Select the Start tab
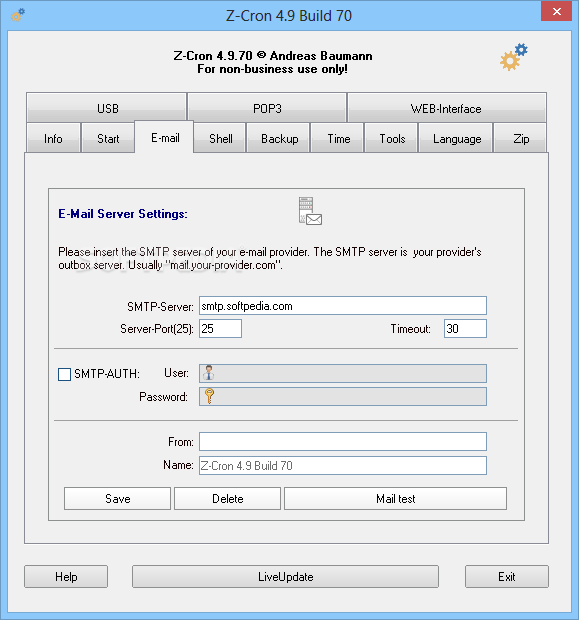The width and height of the screenshot is (579, 620). [108, 138]
